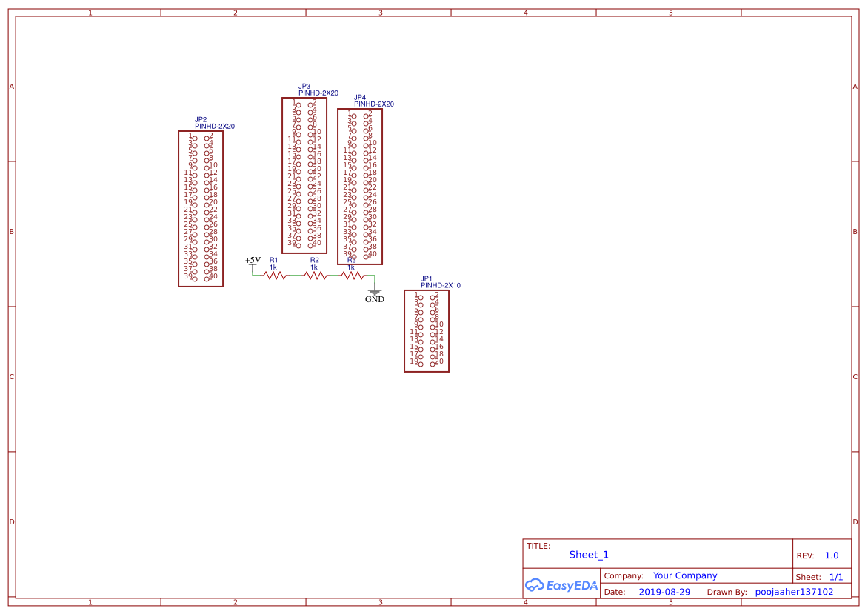
Task: Select the resistor symbol R3
Action: [351, 275]
